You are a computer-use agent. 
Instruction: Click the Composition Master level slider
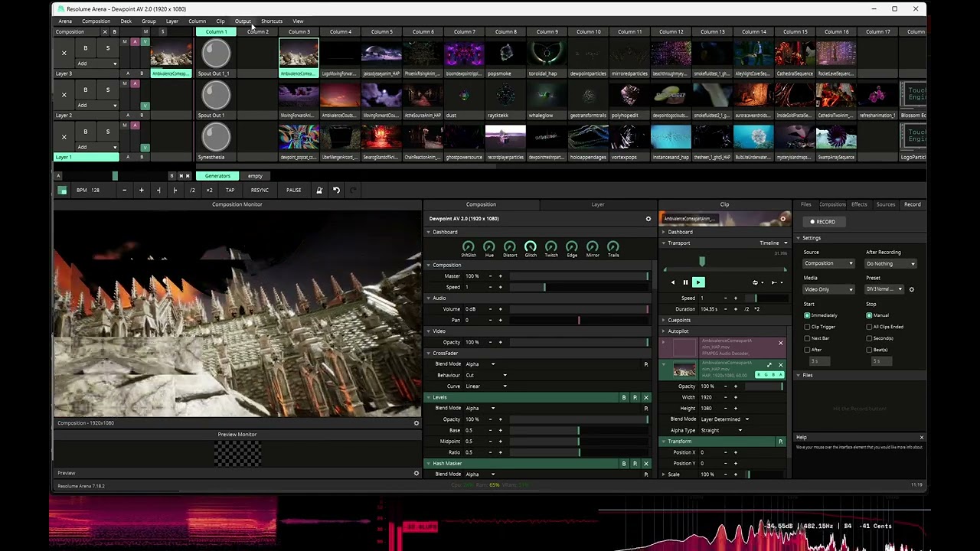tap(578, 276)
